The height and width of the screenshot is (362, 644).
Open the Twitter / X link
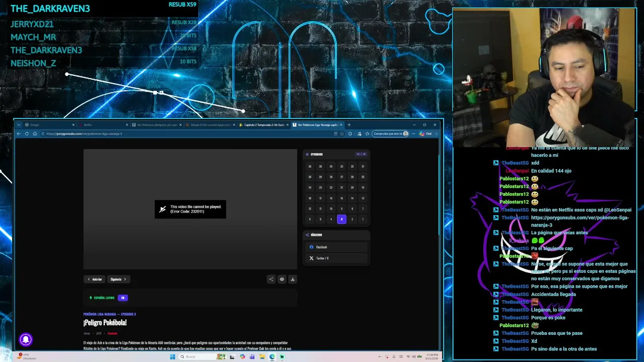[336, 258]
